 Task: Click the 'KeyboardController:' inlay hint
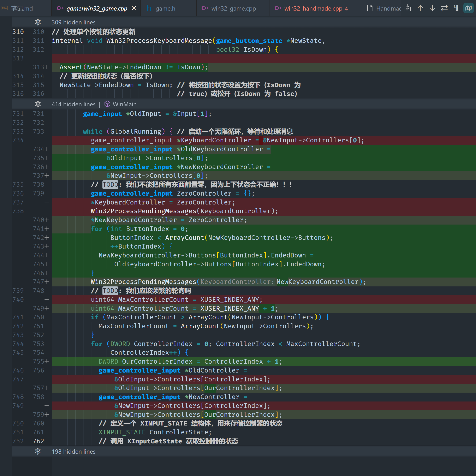[237, 282]
